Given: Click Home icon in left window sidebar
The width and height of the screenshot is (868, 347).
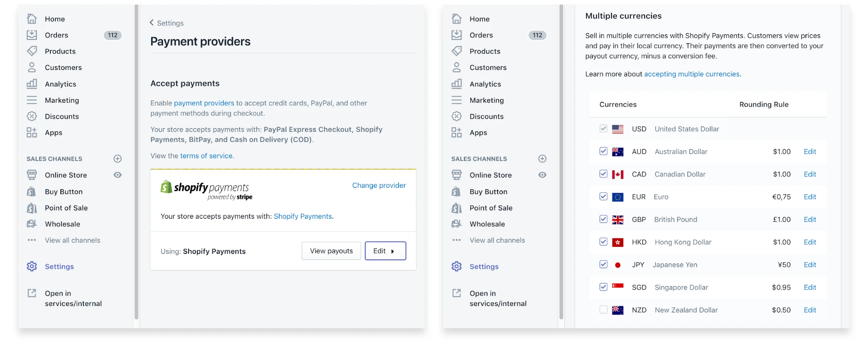Looking at the screenshot, I should click(32, 19).
